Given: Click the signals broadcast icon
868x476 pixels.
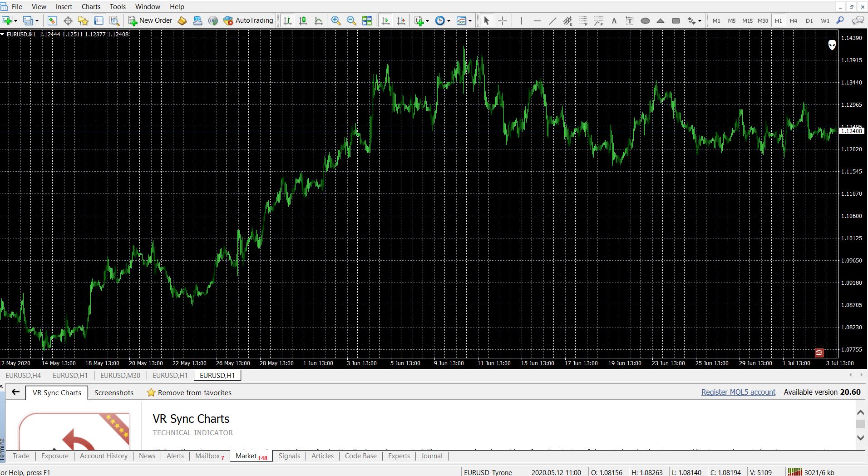Looking at the screenshot, I should coord(213,20).
